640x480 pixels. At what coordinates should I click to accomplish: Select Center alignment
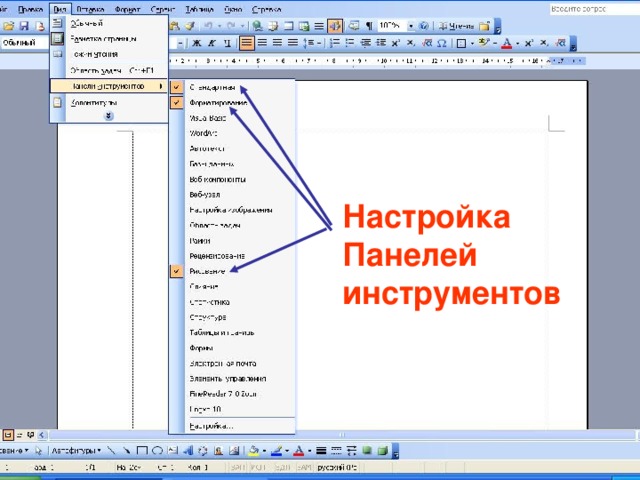tap(262, 42)
